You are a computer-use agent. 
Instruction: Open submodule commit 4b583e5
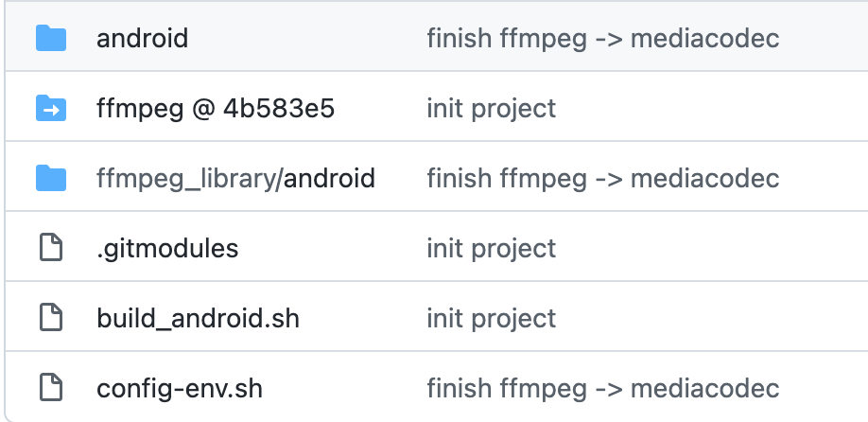click(278, 109)
